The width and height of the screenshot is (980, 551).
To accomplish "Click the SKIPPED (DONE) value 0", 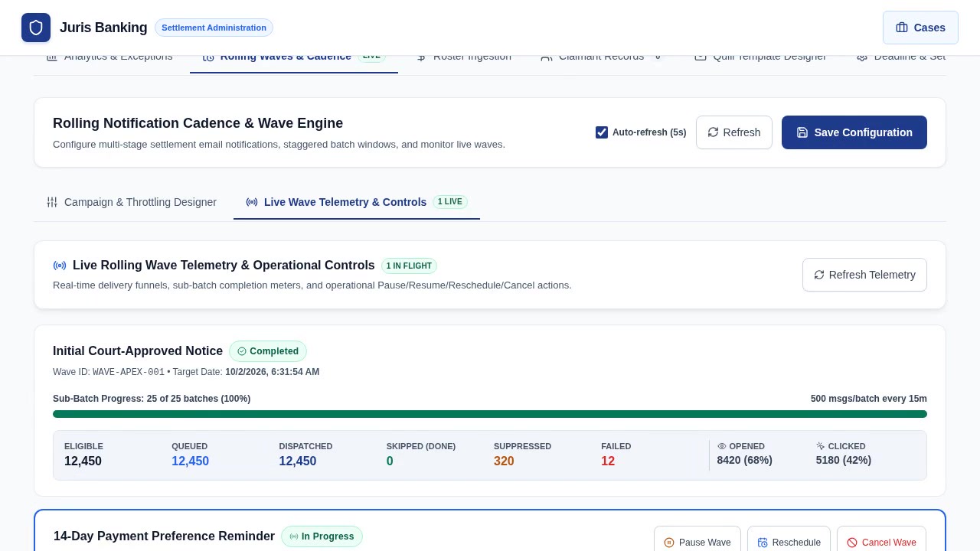I will coord(390,461).
